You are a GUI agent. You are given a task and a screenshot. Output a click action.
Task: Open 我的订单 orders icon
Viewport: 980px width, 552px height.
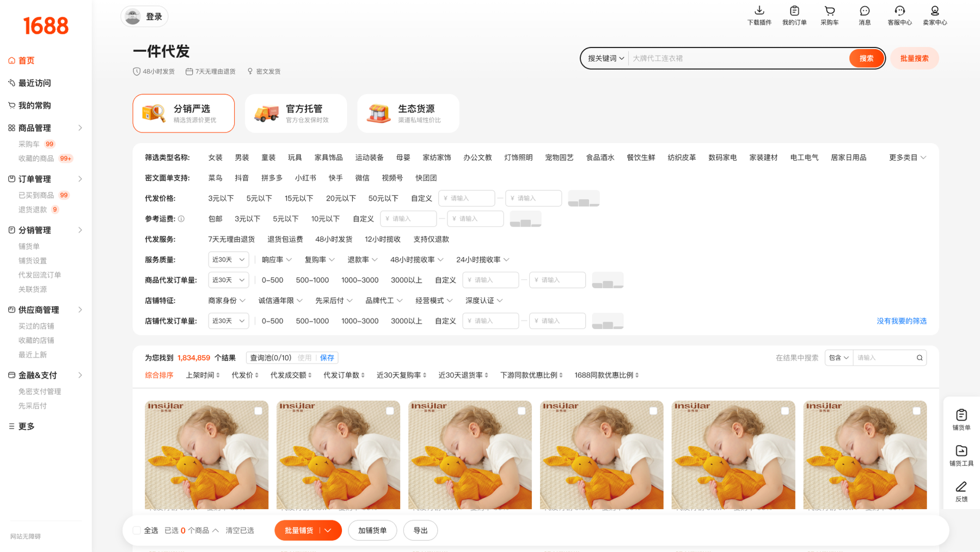pyautogui.click(x=794, y=11)
